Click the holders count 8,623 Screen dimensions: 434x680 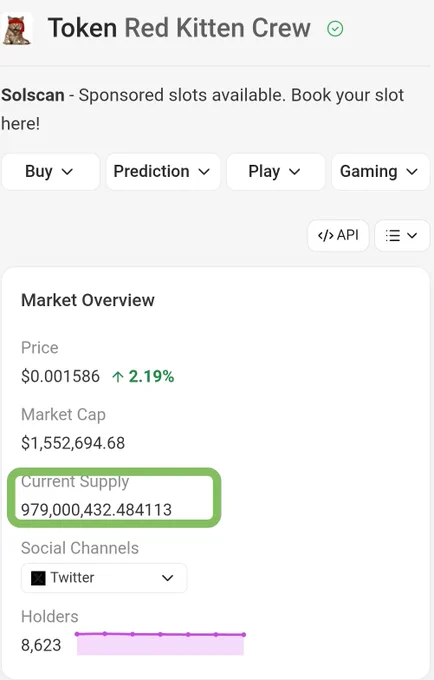pyautogui.click(x=41, y=645)
